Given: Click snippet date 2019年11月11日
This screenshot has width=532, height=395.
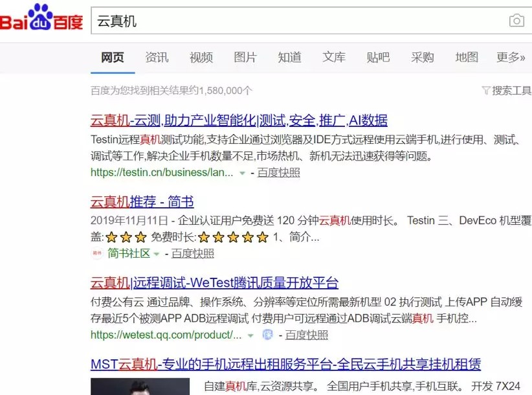Looking at the screenshot, I should pyautogui.click(x=129, y=221).
